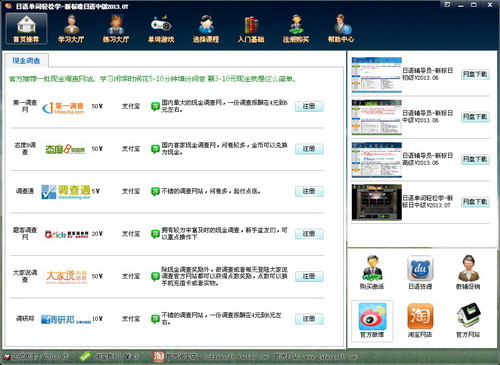Click 注册 for 调查通
Screen dimensions: 500x365
point(309,191)
